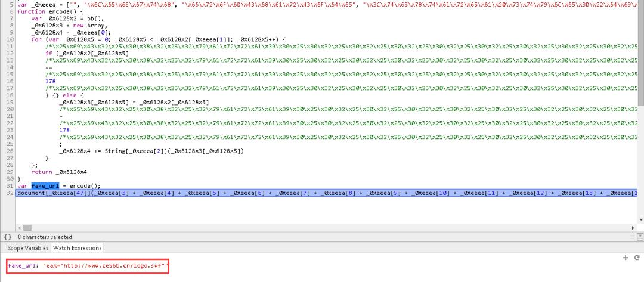
Task: Set a breakpoint on line number 12
Action: (x=11, y=53)
